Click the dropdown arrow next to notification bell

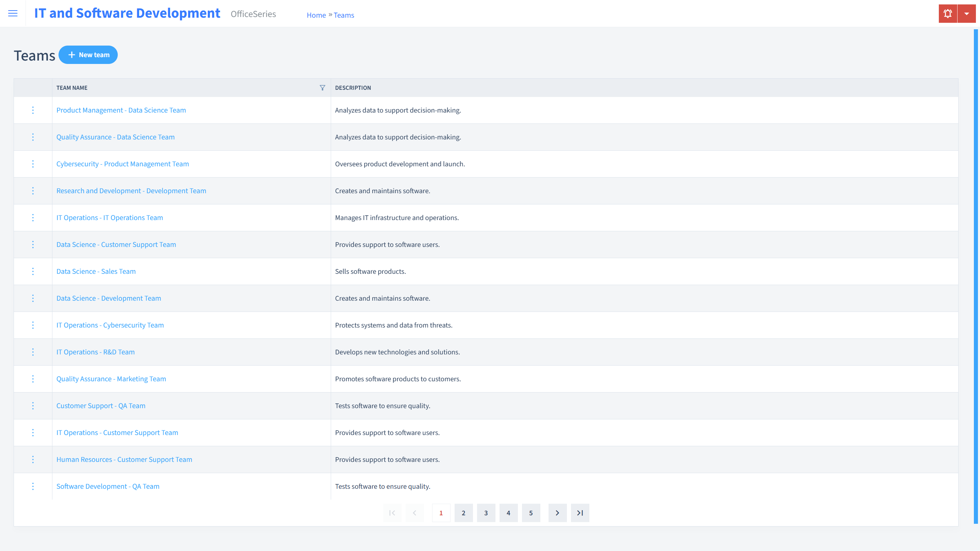966,14
